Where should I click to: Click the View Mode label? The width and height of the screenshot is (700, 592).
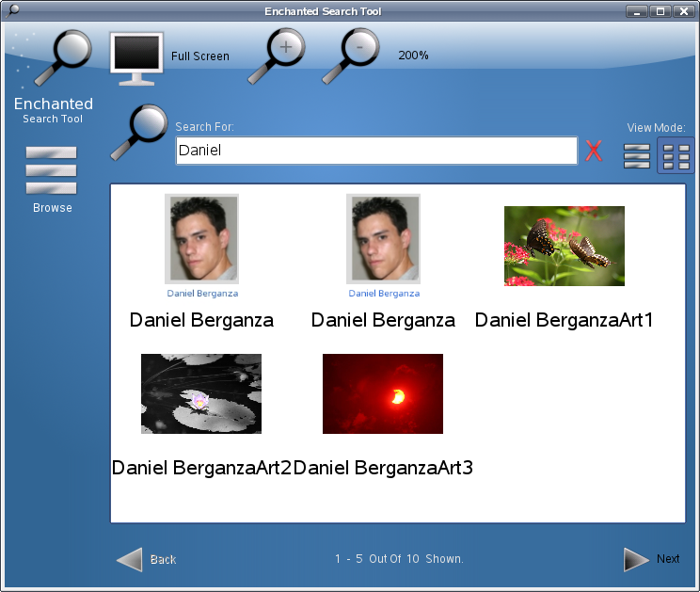click(656, 128)
